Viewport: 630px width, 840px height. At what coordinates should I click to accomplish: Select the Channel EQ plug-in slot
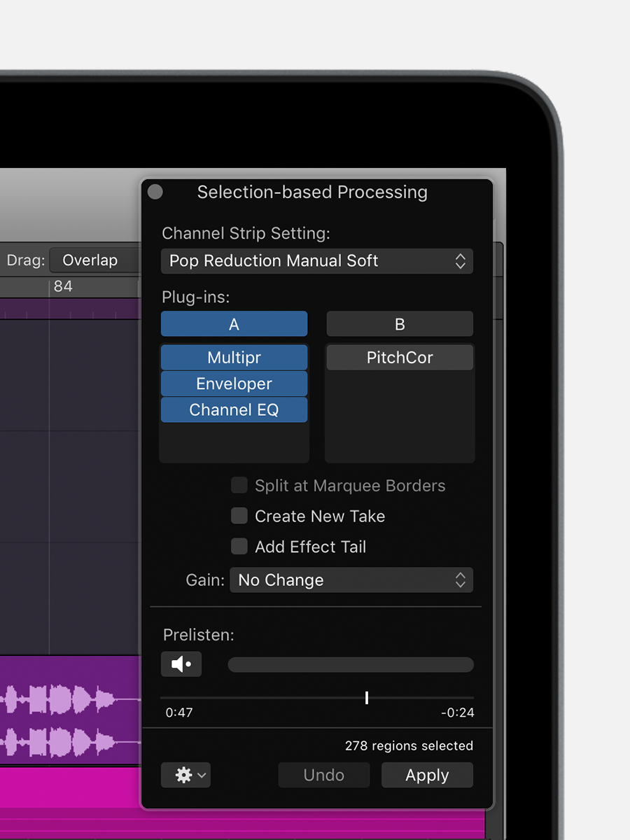point(234,410)
